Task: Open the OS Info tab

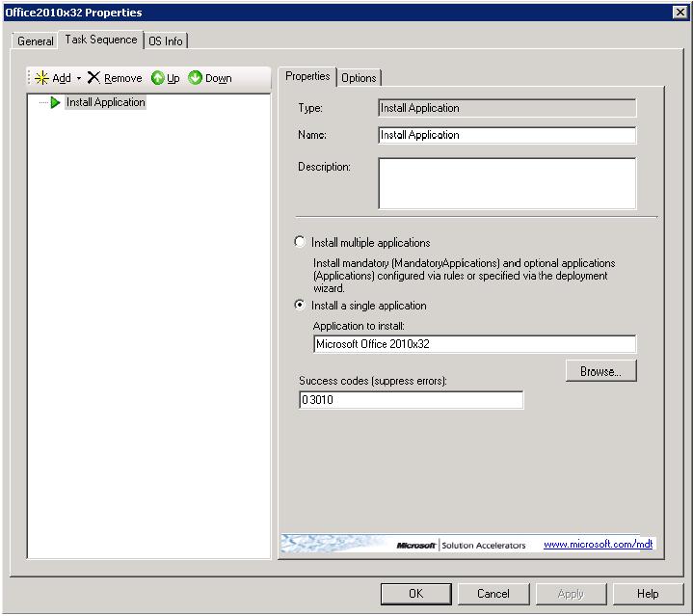Action: coord(166,40)
